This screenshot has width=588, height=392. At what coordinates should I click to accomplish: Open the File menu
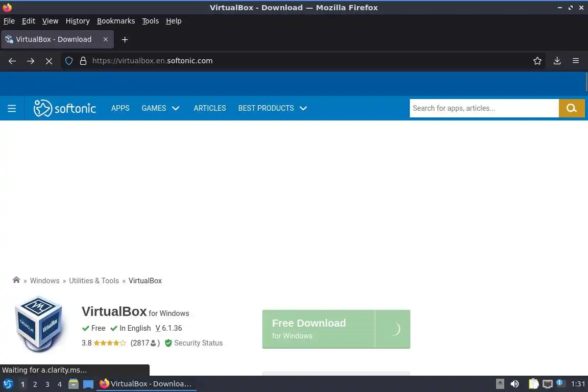point(9,21)
